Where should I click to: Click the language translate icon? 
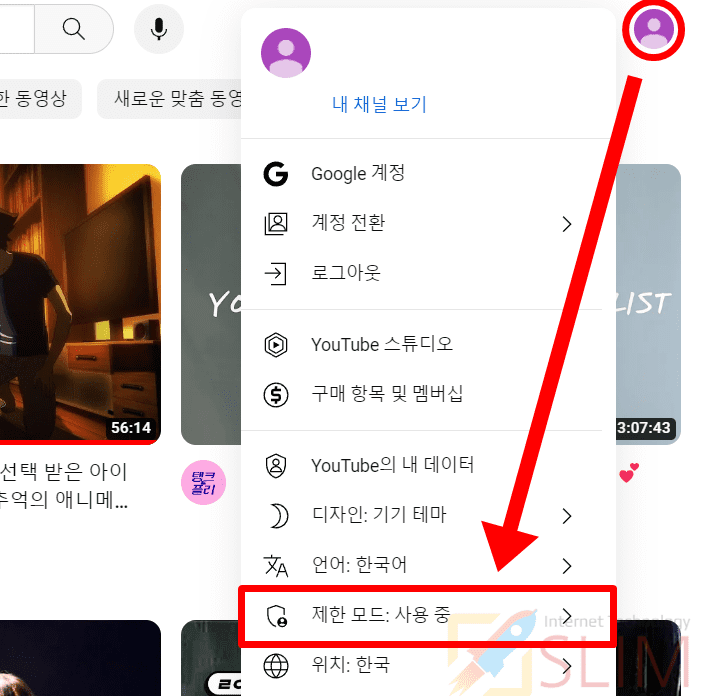coord(276,565)
